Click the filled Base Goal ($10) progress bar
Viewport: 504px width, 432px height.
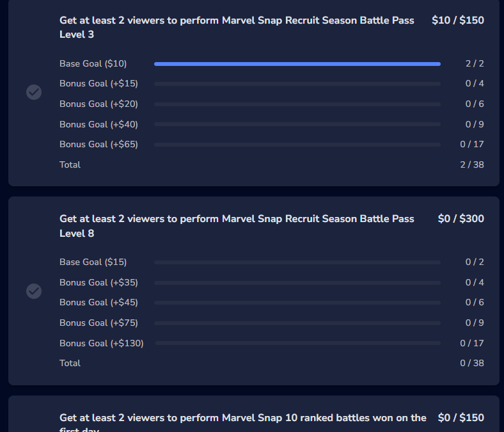297,64
